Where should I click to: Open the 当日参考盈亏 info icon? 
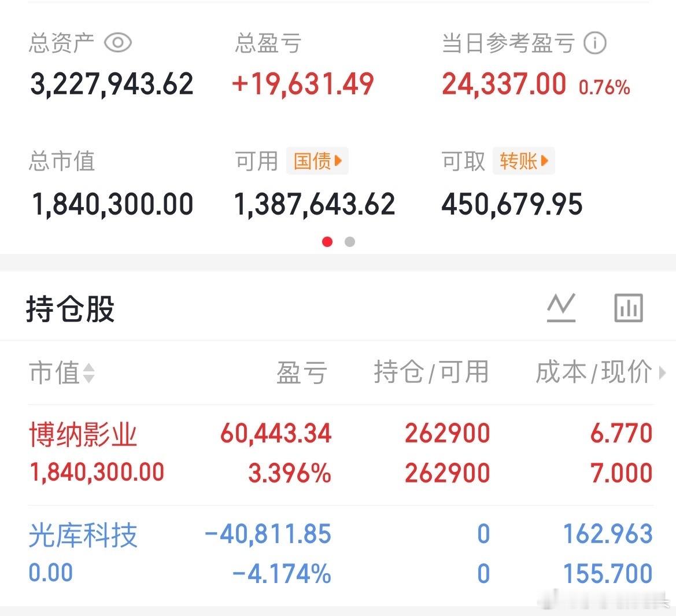(596, 42)
